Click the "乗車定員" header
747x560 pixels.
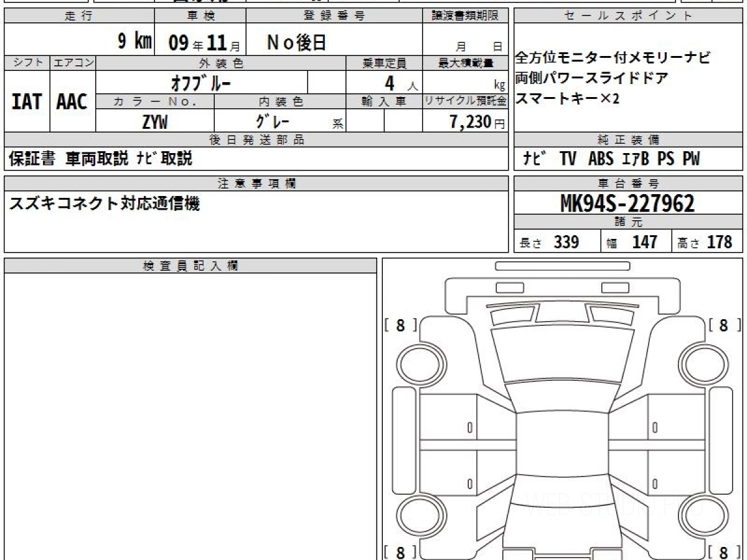[x=384, y=63]
